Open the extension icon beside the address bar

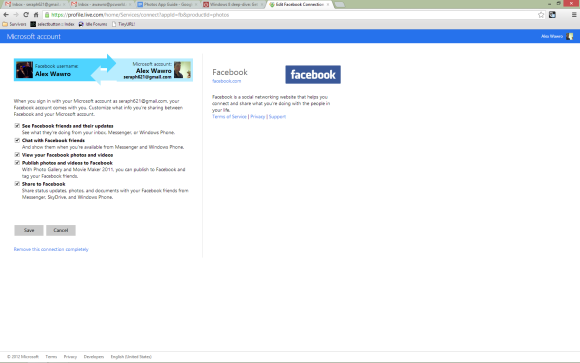coord(552,15)
